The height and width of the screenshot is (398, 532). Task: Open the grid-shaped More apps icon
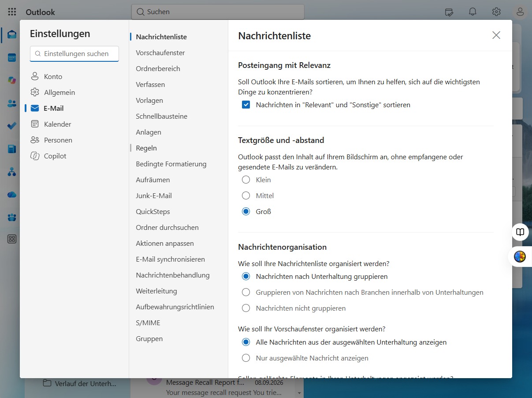pyautogui.click(x=12, y=239)
